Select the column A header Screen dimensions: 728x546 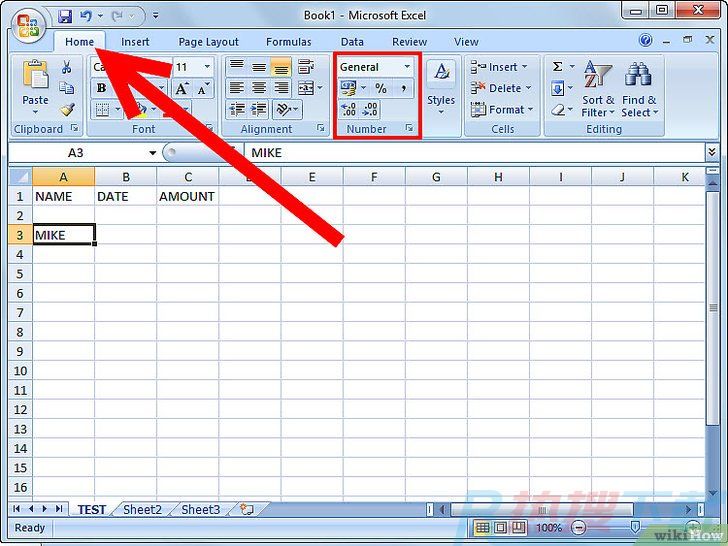[64, 177]
